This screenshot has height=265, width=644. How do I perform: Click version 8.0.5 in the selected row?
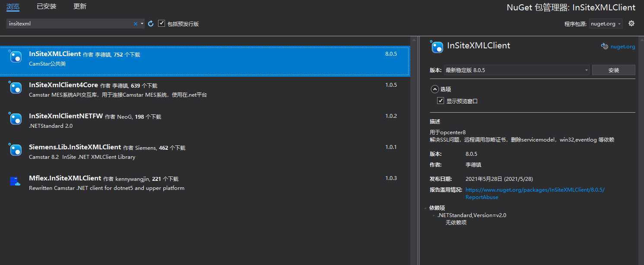pyautogui.click(x=391, y=54)
